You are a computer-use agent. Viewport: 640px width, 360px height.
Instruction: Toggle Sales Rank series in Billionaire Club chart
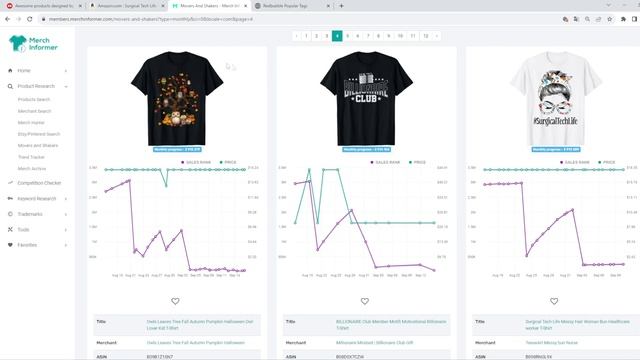[385, 162]
